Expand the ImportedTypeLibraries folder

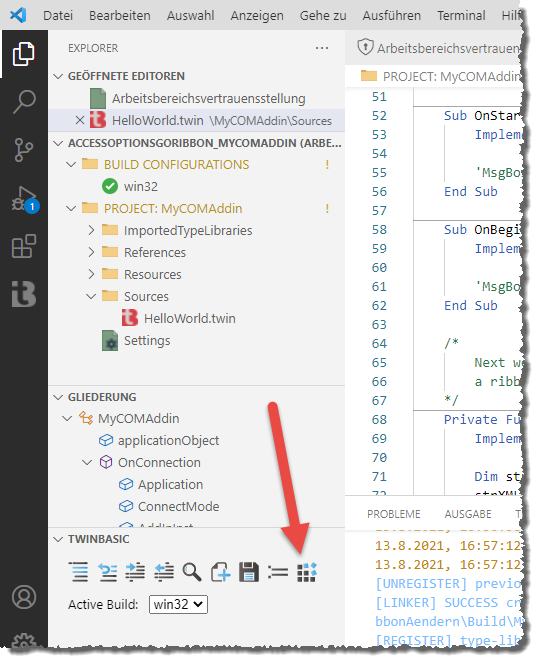[91, 230]
